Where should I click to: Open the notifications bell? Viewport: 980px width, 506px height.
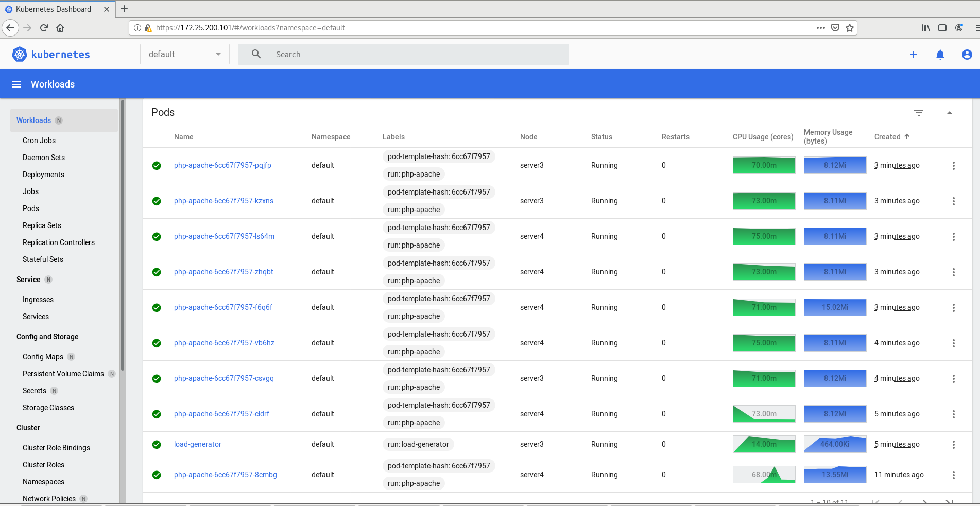point(940,55)
